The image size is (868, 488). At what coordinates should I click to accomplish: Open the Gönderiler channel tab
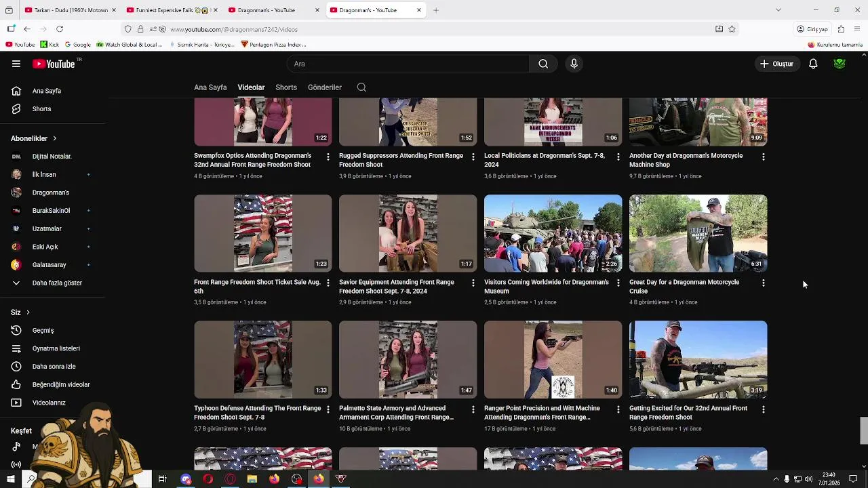tap(325, 87)
